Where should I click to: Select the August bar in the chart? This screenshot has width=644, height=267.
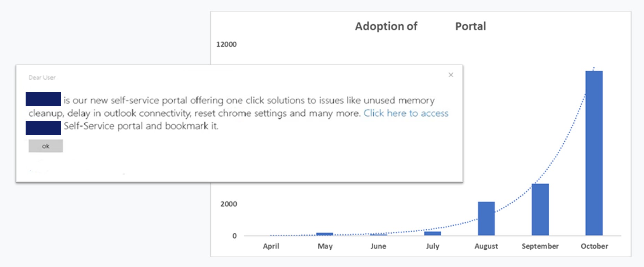click(x=486, y=218)
